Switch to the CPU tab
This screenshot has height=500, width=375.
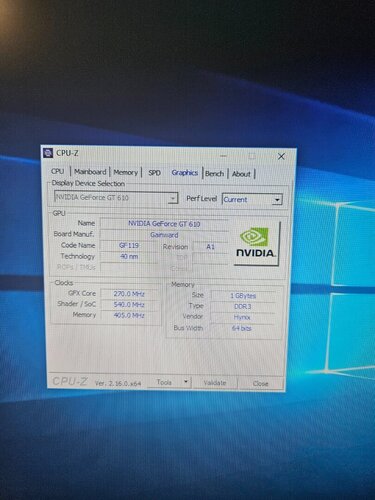click(x=57, y=171)
